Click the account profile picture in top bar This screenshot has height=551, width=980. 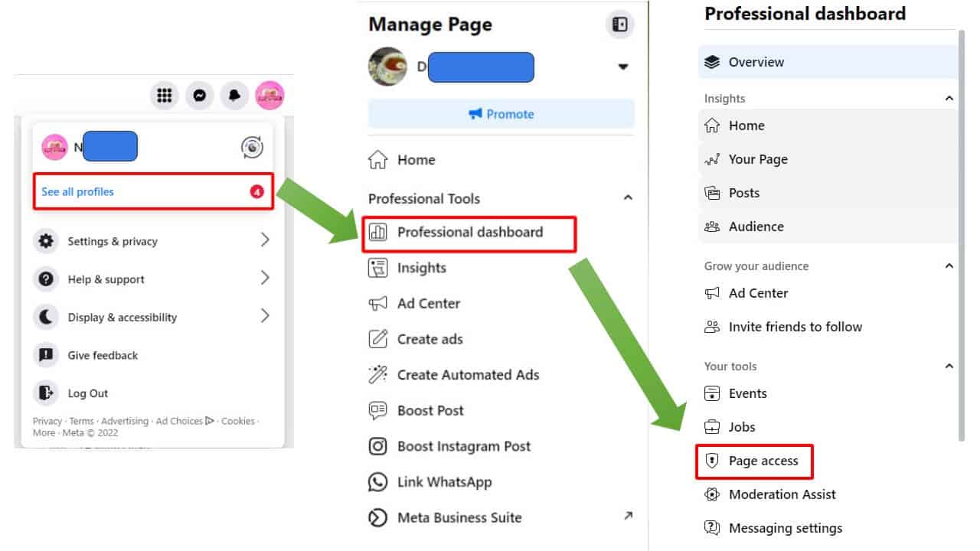tap(269, 96)
